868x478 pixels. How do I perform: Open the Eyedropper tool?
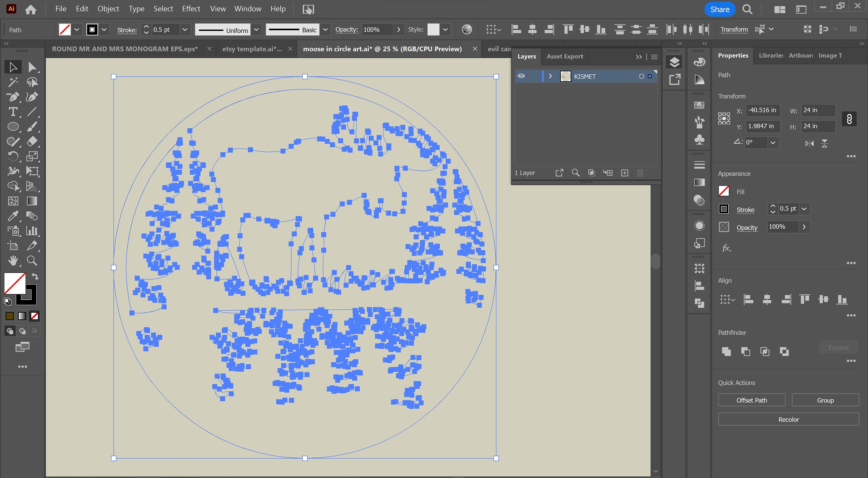click(14, 216)
